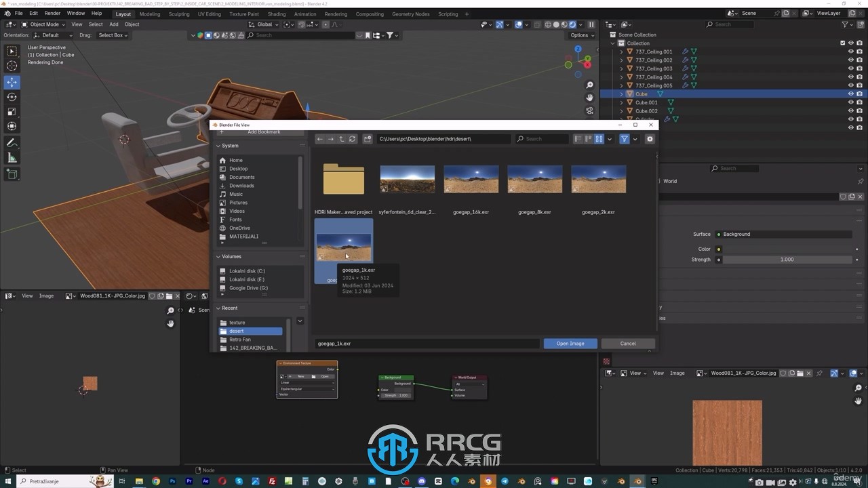The image size is (868, 488).
Task: Switch the file browser to horizontal list view
Action: pos(589,139)
